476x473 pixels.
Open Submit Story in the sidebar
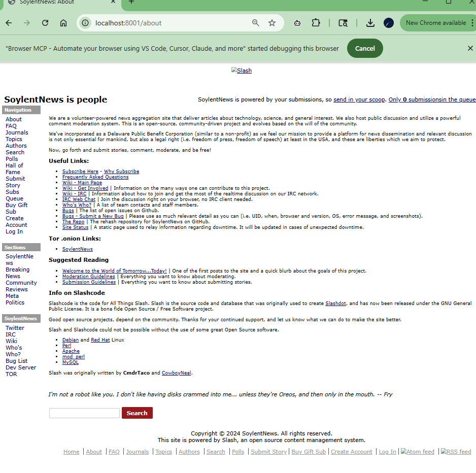15,182
